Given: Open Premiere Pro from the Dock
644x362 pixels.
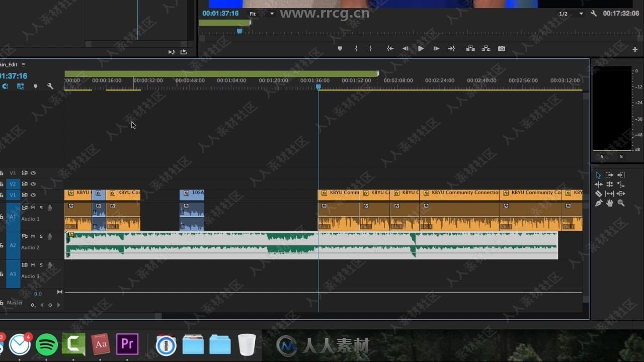Looking at the screenshot, I should (x=127, y=344).
